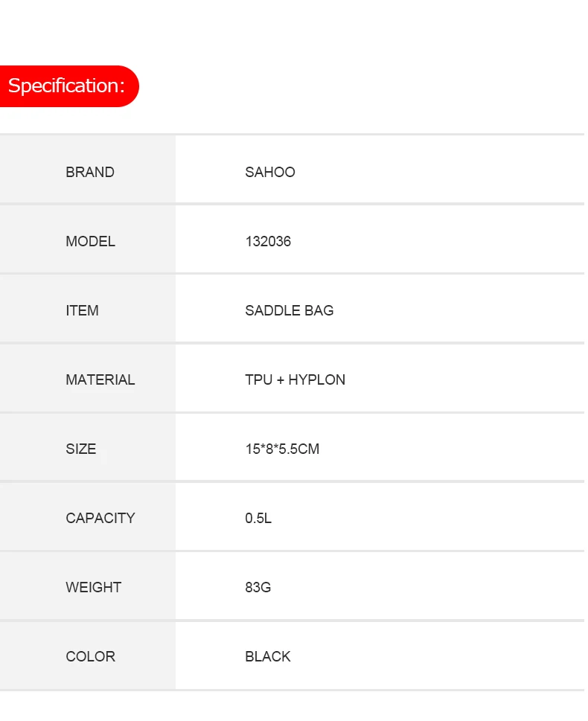Select the COLOR label cell

pos(87,656)
